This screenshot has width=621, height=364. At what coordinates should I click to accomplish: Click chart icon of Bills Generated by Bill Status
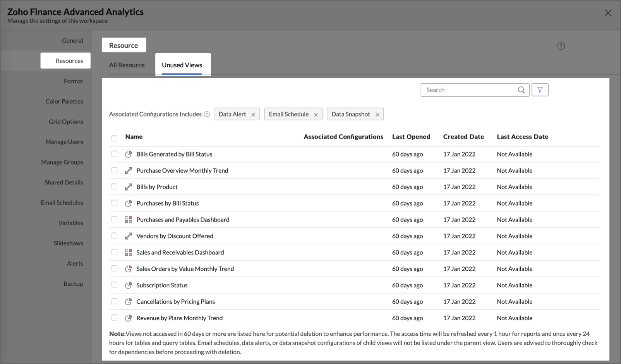coord(129,154)
